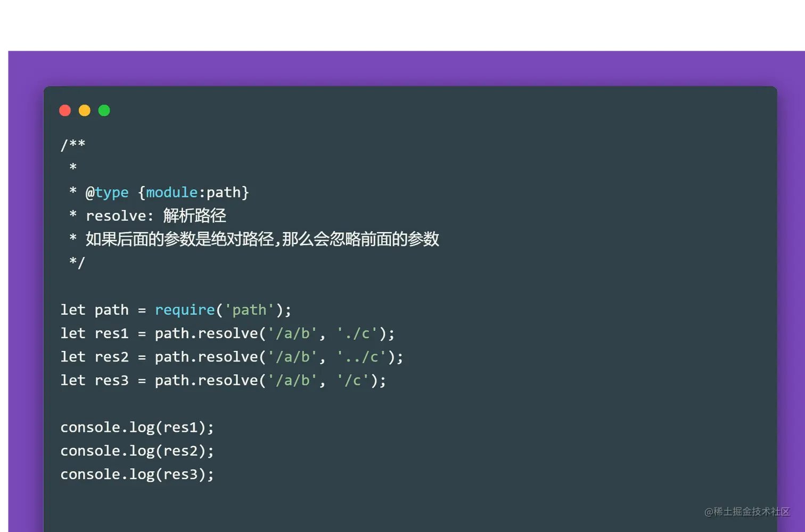The image size is (805, 532).
Task: Click the red window dot
Action: [65, 110]
